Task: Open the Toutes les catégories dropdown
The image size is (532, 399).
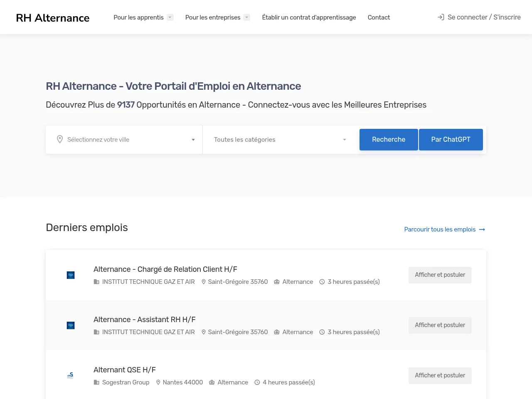Action: point(280,140)
